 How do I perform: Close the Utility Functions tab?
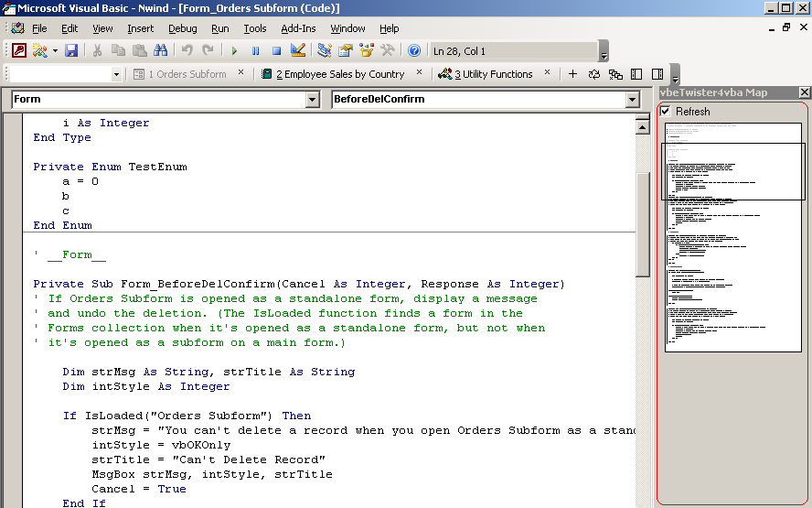click(x=548, y=72)
